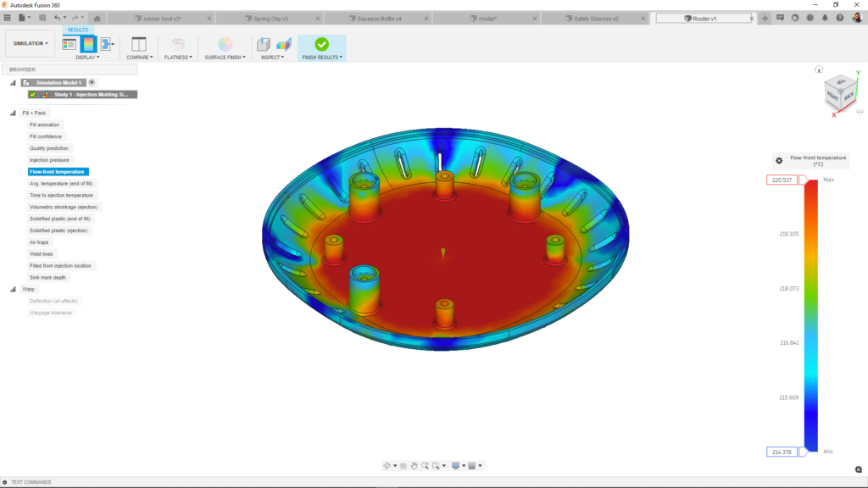Click the Surface Finish tool icon

(225, 44)
